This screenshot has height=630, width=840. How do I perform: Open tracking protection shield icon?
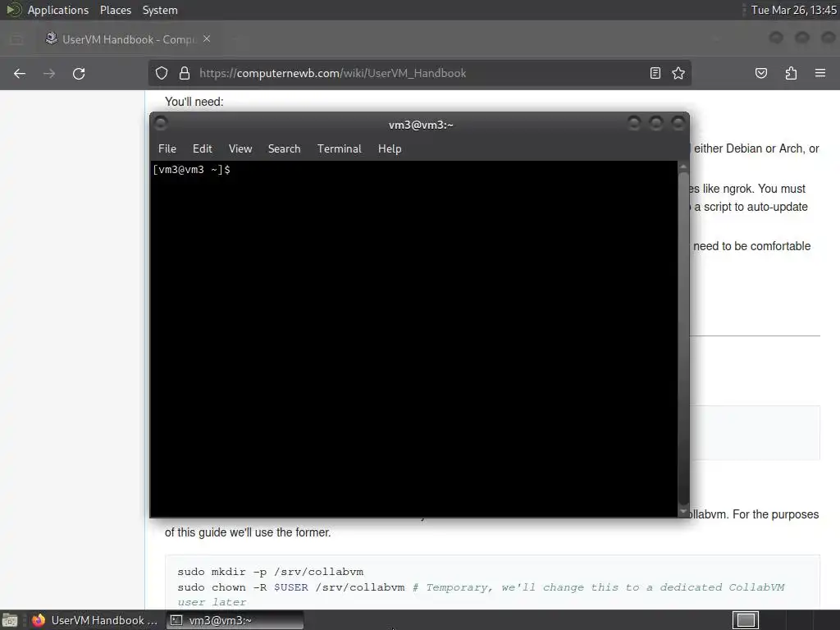162,73
